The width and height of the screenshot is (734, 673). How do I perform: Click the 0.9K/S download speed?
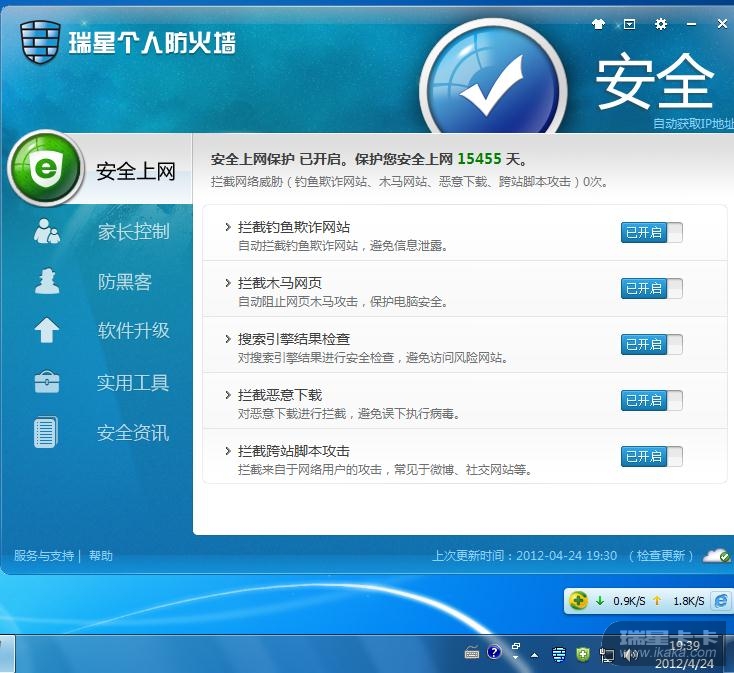629,601
